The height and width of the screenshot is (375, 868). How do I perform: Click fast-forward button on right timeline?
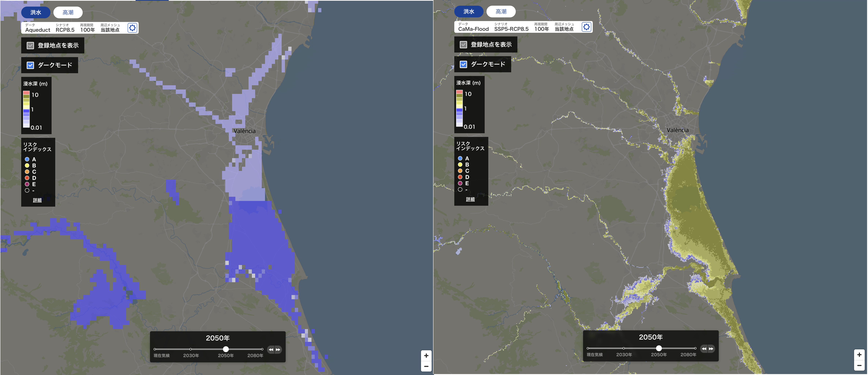711,349
